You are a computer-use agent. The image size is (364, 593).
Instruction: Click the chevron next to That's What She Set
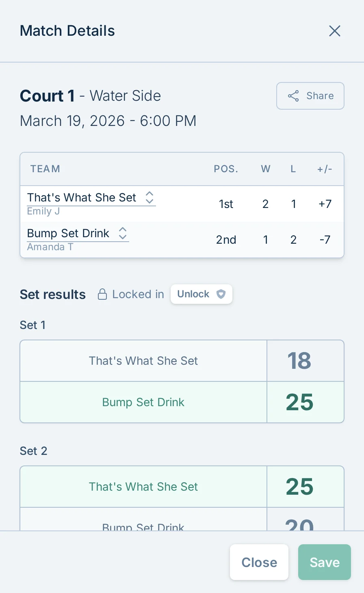pyautogui.click(x=149, y=197)
